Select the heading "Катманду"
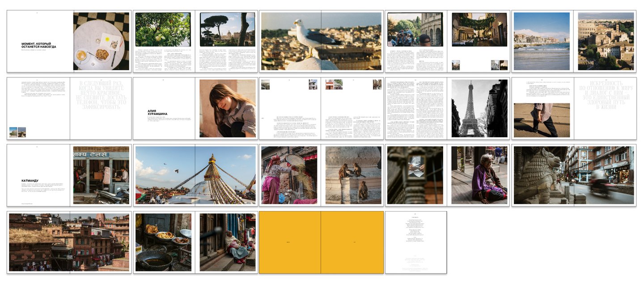This screenshot has height=284, width=644. coord(29,182)
